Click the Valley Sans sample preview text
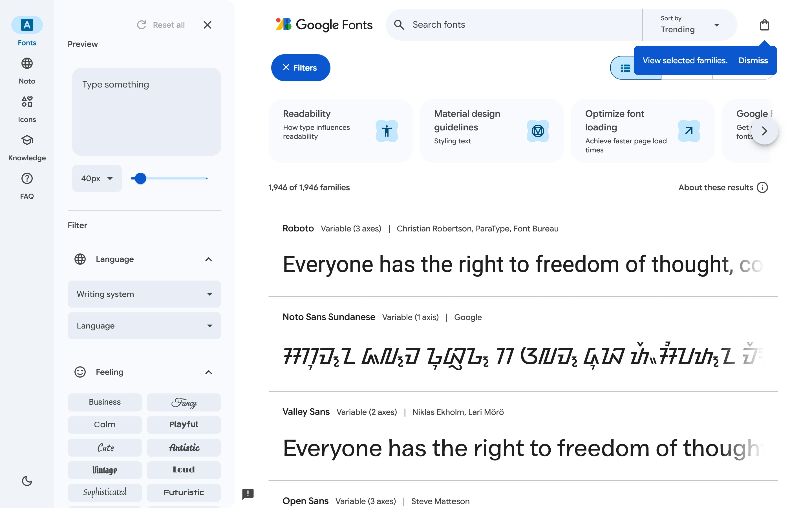 point(523,448)
